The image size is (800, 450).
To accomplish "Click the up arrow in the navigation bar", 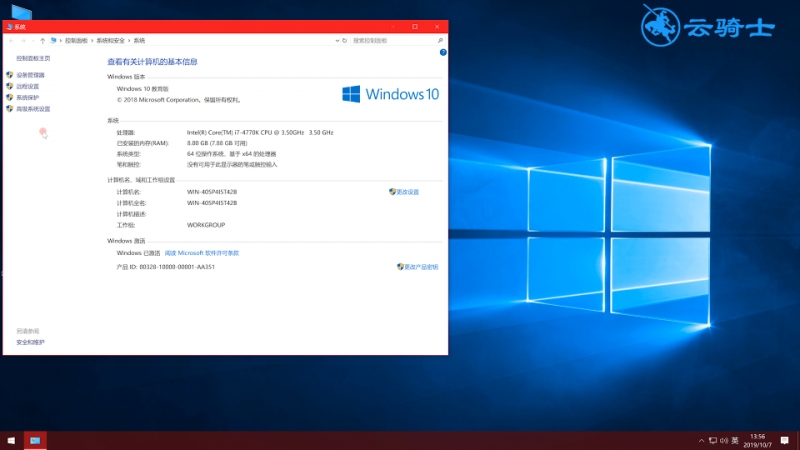I will (x=42, y=40).
